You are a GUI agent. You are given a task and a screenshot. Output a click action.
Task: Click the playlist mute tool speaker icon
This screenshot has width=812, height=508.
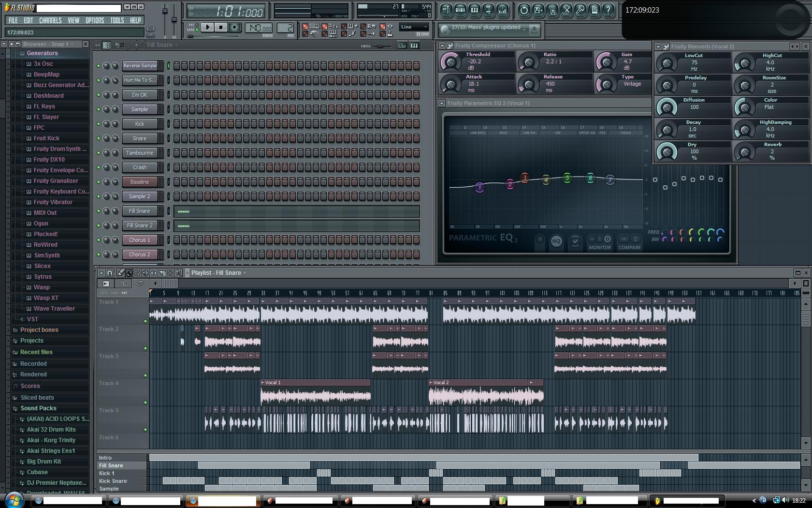coord(145,273)
